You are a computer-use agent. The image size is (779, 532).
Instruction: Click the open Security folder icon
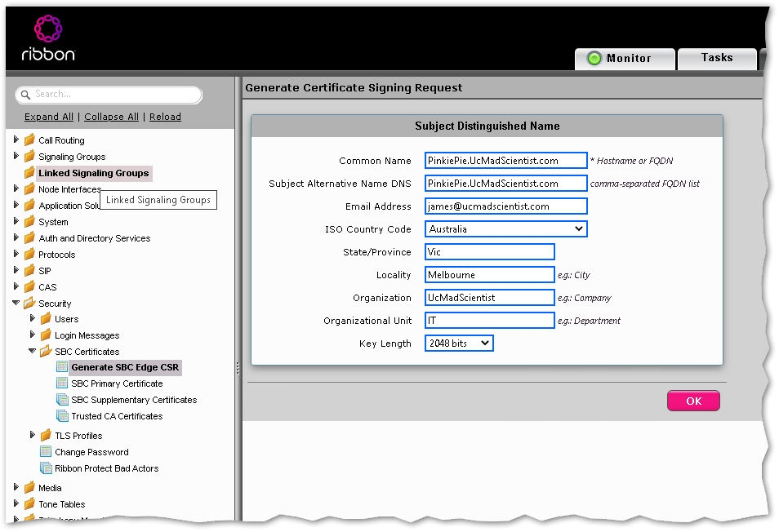coord(30,303)
